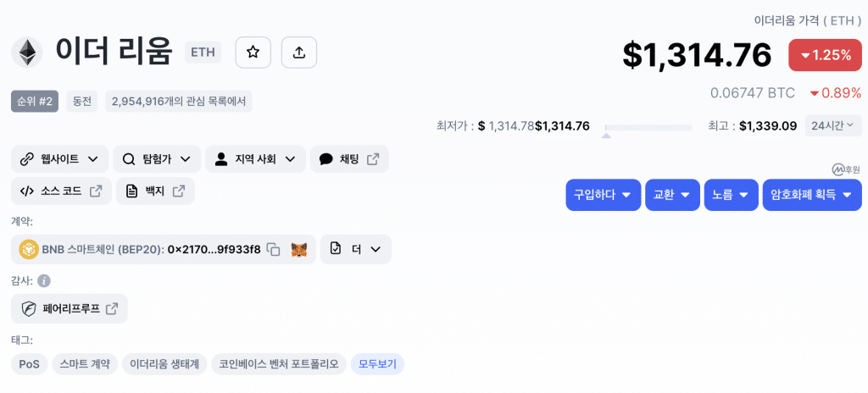Open the 24시간 timeframe selector

tap(833, 125)
